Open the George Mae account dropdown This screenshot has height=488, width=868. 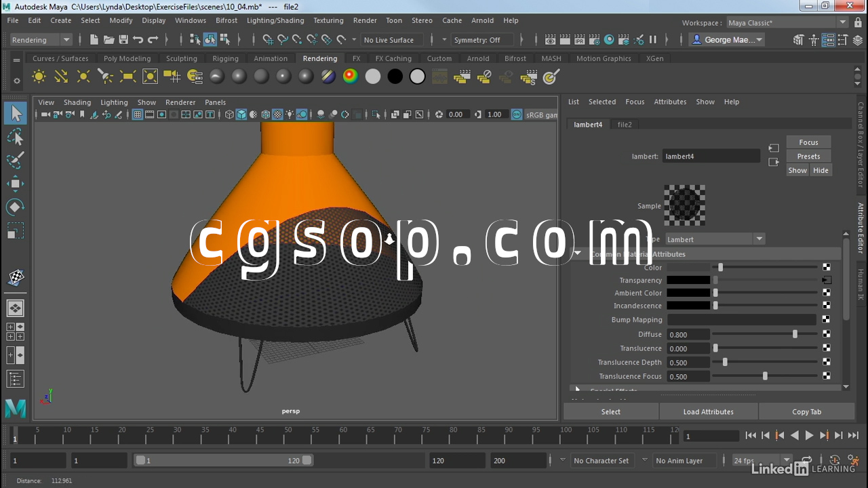click(727, 40)
